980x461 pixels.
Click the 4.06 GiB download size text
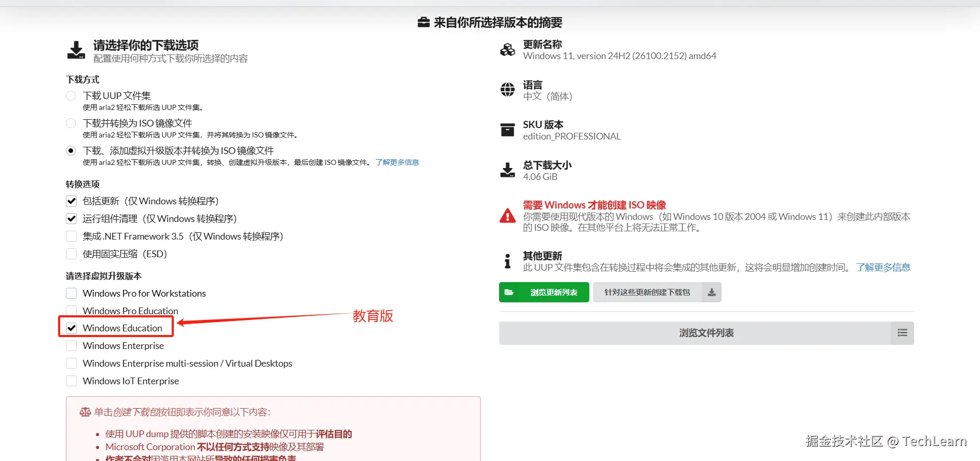click(540, 177)
